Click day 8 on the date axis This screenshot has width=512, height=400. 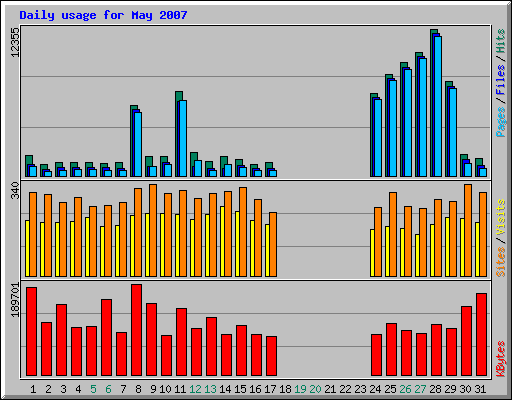(x=138, y=389)
